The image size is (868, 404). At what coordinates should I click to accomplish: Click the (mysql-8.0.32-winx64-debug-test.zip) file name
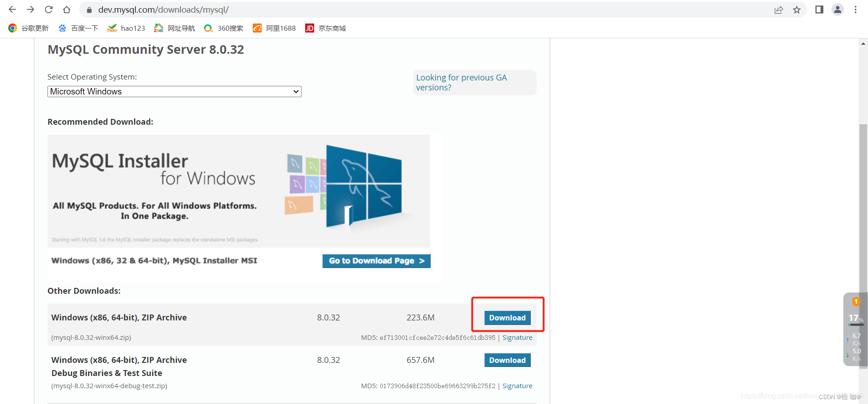(109, 386)
